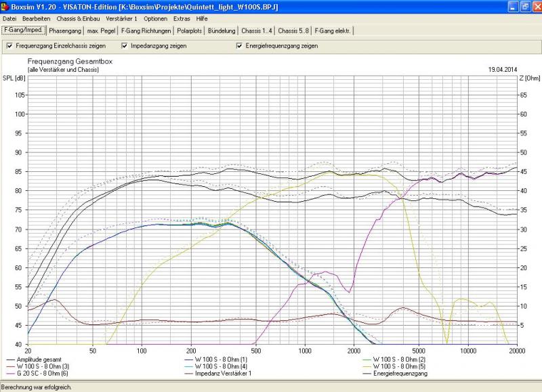The width and height of the screenshot is (542, 392).
Task: Select the max. Pegel tab
Action: pyautogui.click(x=102, y=31)
